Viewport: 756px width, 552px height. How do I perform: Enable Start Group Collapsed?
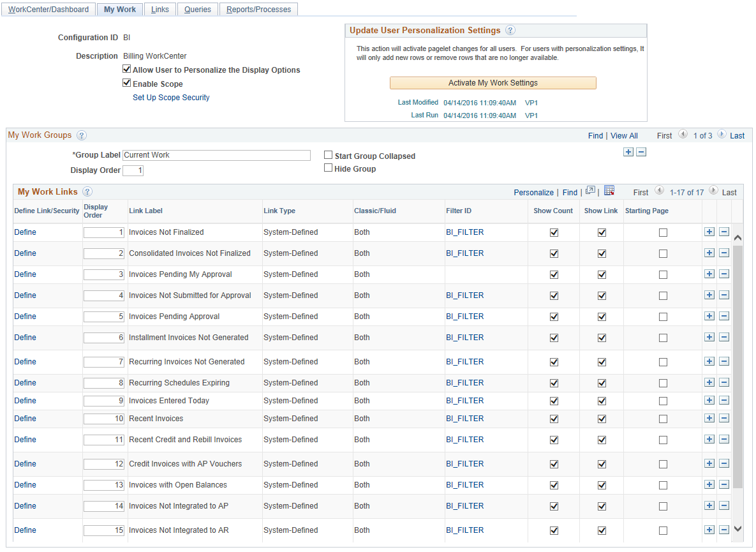click(x=328, y=154)
